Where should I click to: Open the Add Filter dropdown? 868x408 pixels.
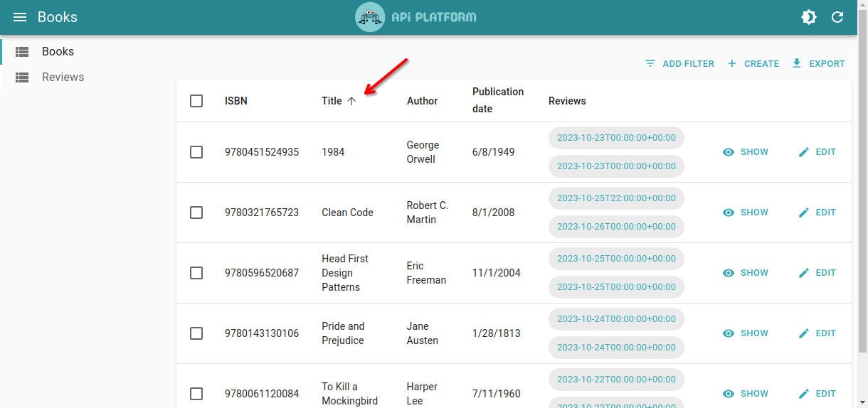click(679, 63)
